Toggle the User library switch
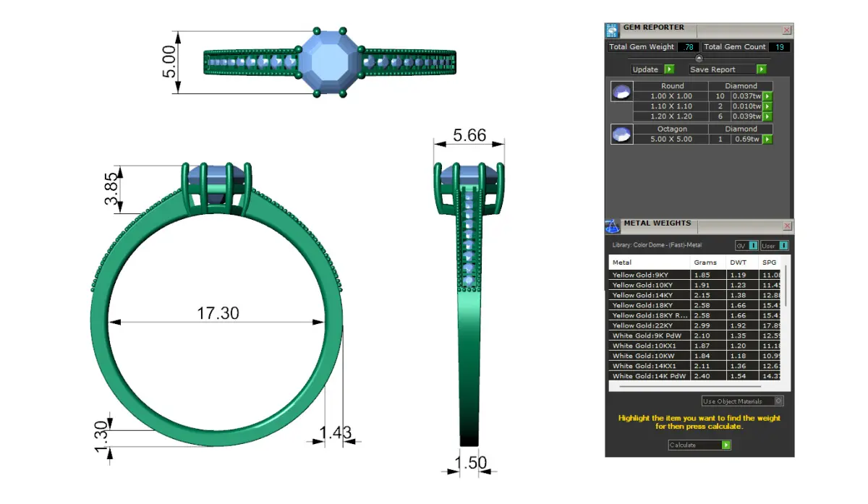The image size is (868, 504). (774, 246)
